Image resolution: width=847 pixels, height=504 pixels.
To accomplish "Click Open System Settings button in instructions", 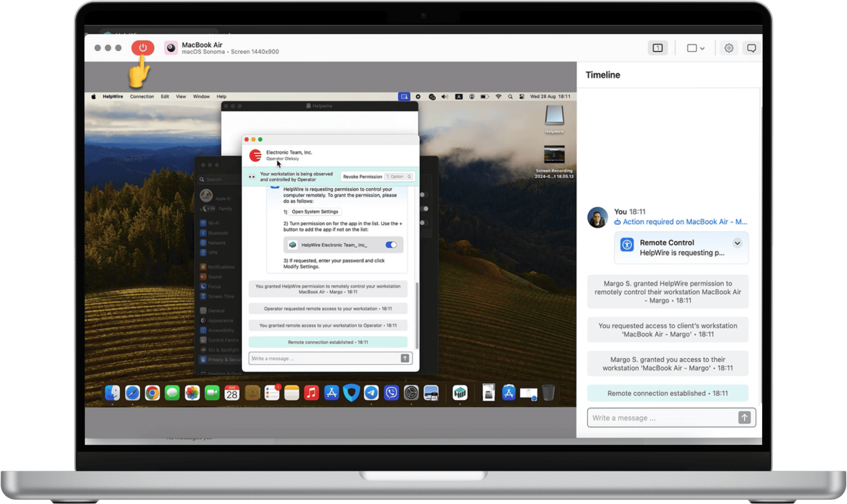I will (x=315, y=212).
